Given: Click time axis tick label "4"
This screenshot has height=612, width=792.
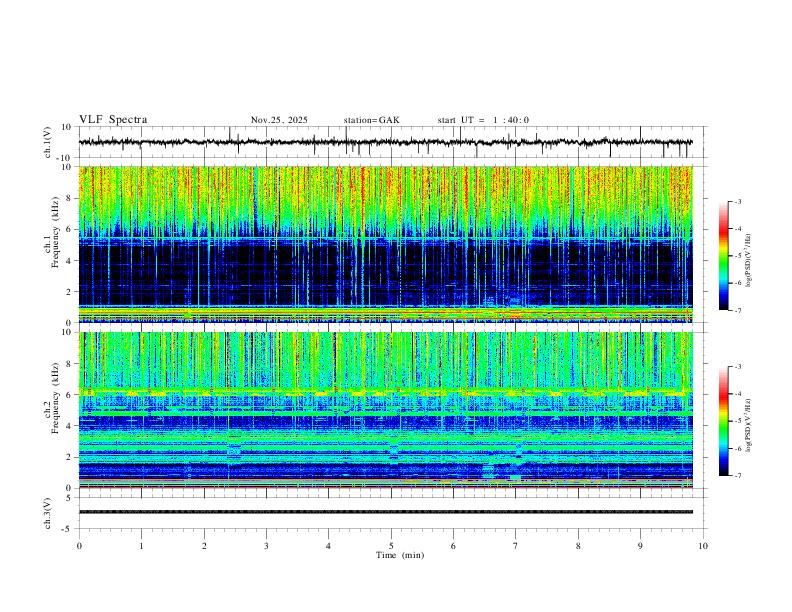Looking at the screenshot, I should [328, 546].
